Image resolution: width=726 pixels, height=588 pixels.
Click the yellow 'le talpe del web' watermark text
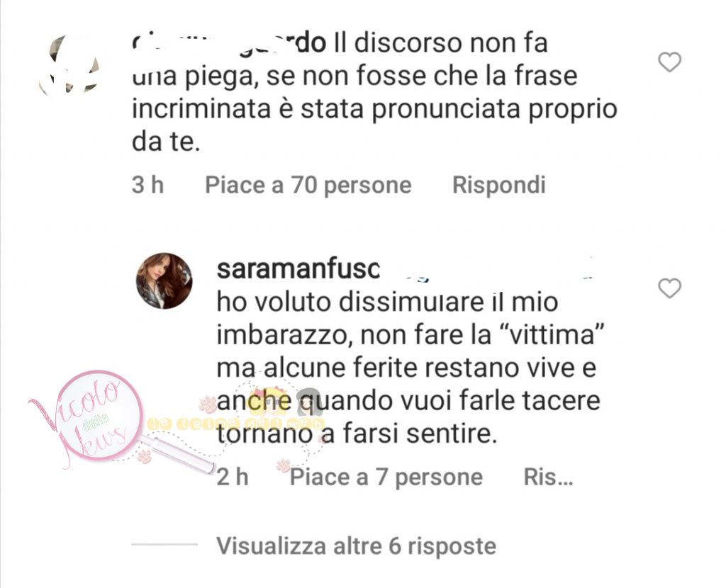236,424
